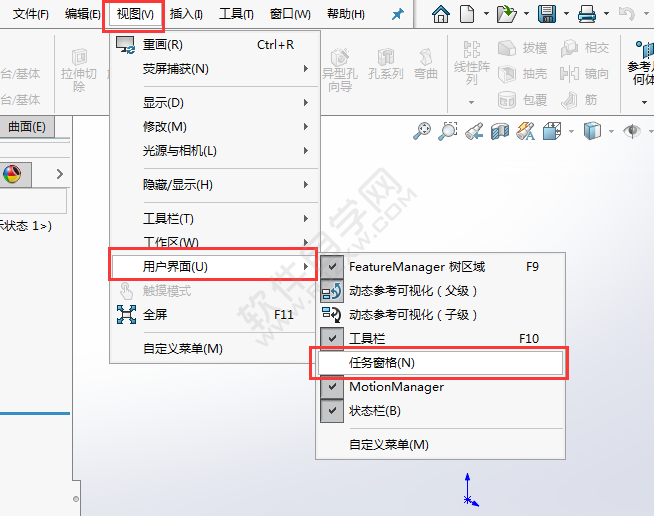Click the 弯曲 Flex tool

(425, 64)
